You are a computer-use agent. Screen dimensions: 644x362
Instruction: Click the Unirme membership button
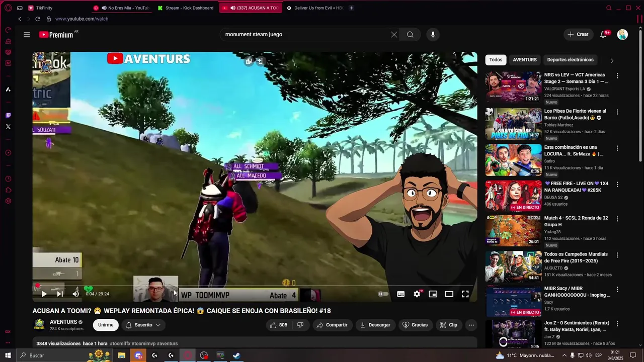coord(106,325)
